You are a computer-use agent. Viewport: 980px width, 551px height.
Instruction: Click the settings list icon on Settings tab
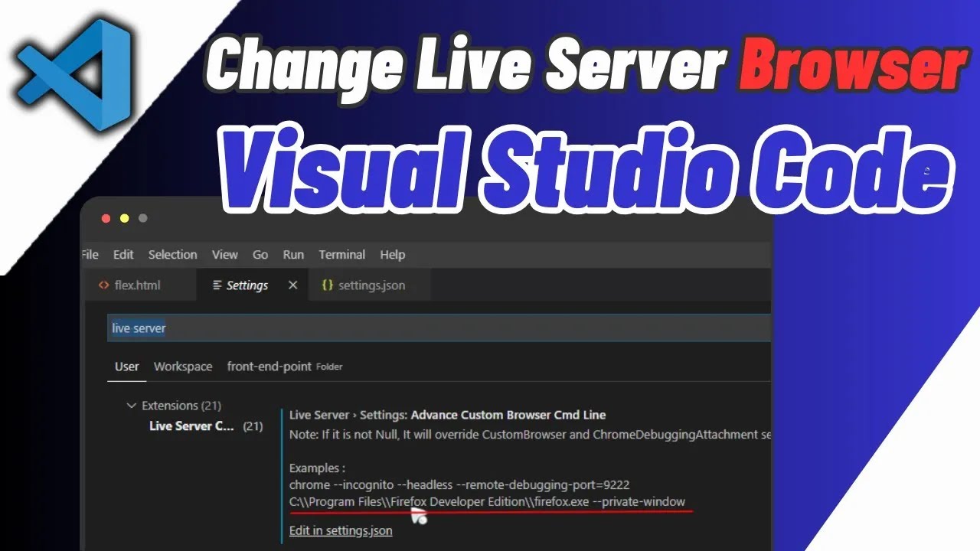(x=216, y=285)
